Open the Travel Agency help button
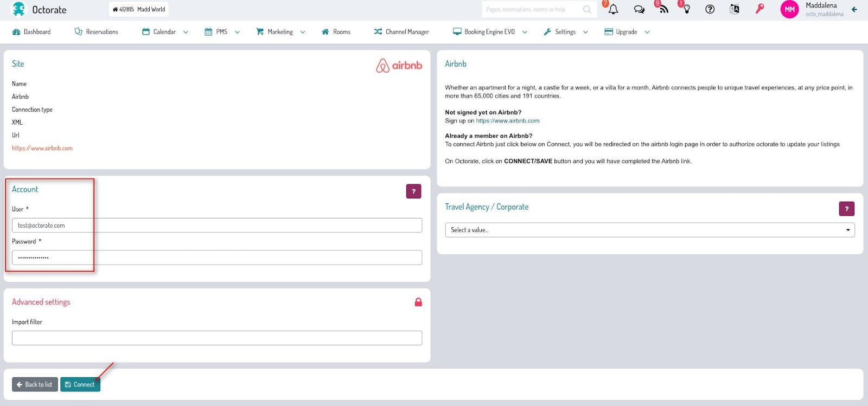The width and height of the screenshot is (868, 406). (846, 209)
